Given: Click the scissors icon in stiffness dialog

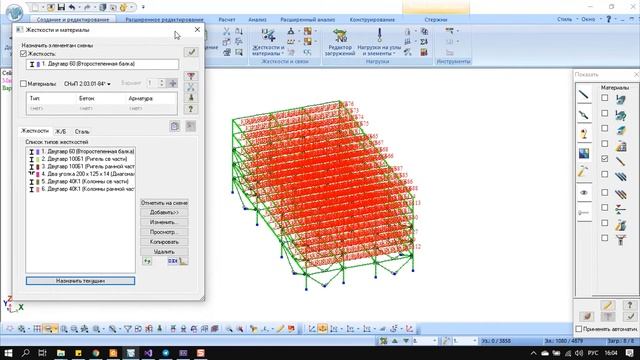Looking at the screenshot, I should [x=191, y=87].
